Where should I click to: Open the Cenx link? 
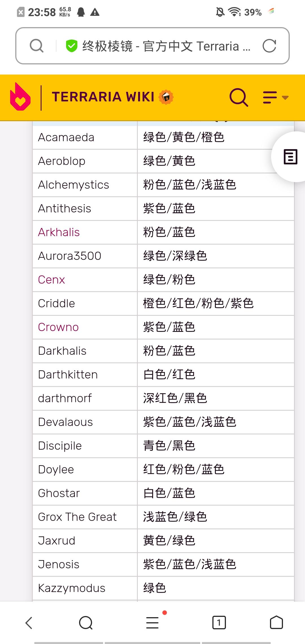tap(51, 280)
